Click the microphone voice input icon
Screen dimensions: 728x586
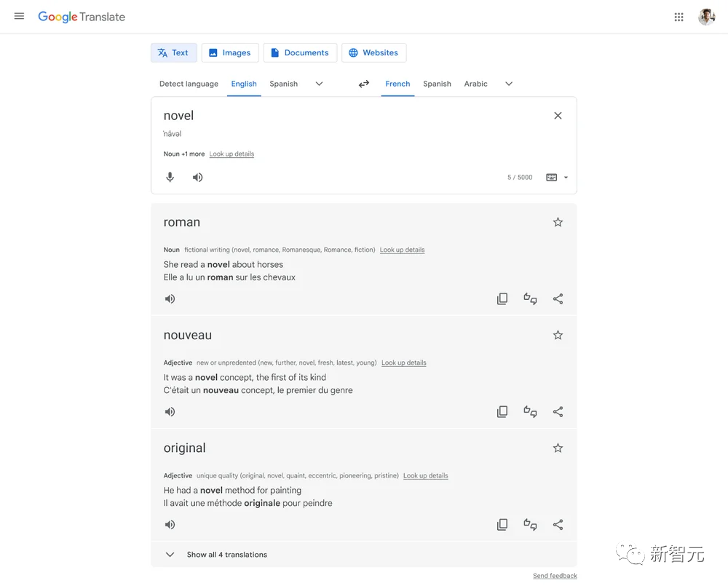click(x=170, y=177)
